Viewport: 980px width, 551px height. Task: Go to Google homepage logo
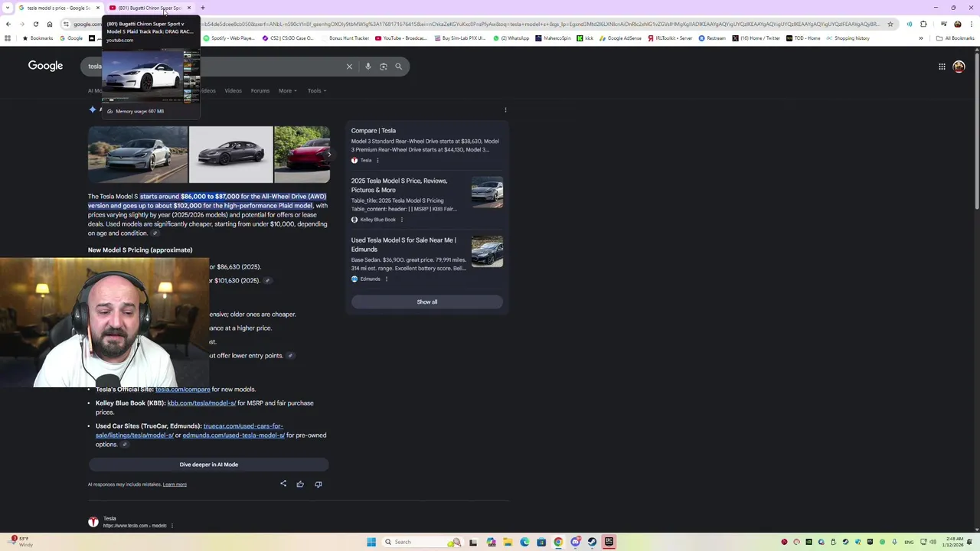click(45, 66)
